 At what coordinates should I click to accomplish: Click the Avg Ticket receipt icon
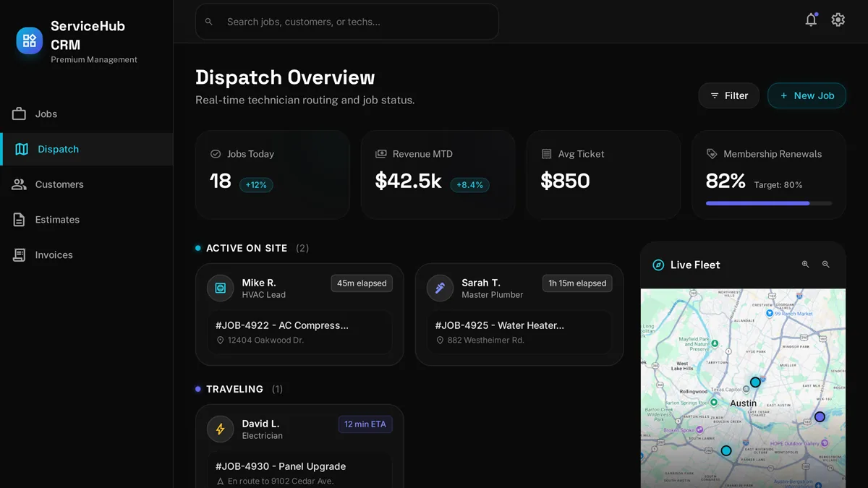(x=546, y=154)
